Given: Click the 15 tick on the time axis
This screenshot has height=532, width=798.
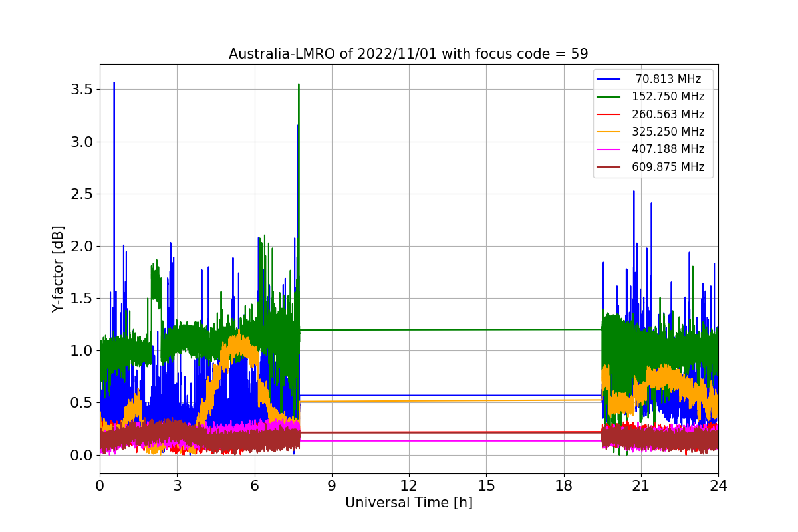Looking at the screenshot, I should (486, 485).
